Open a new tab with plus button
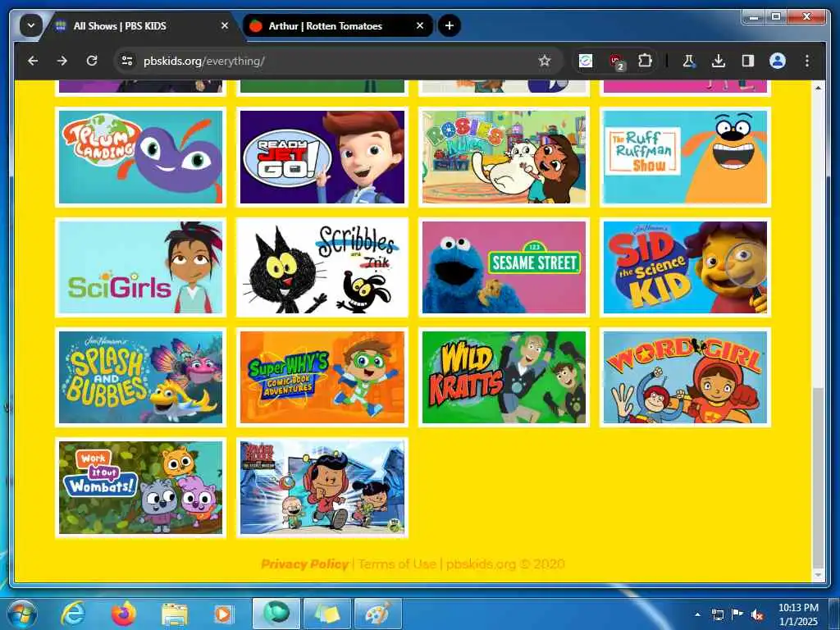Image resolution: width=840 pixels, height=630 pixels. 450,25
